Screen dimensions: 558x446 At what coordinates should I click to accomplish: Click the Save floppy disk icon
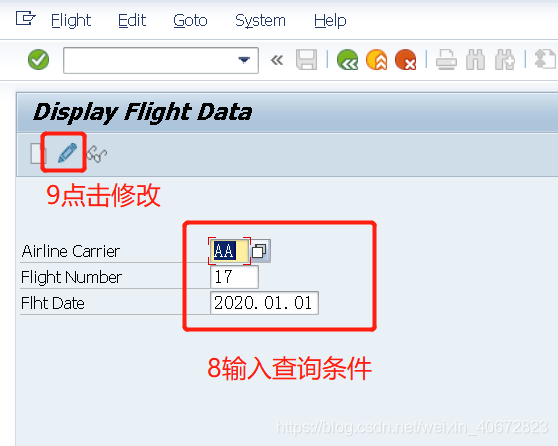[x=306, y=59]
